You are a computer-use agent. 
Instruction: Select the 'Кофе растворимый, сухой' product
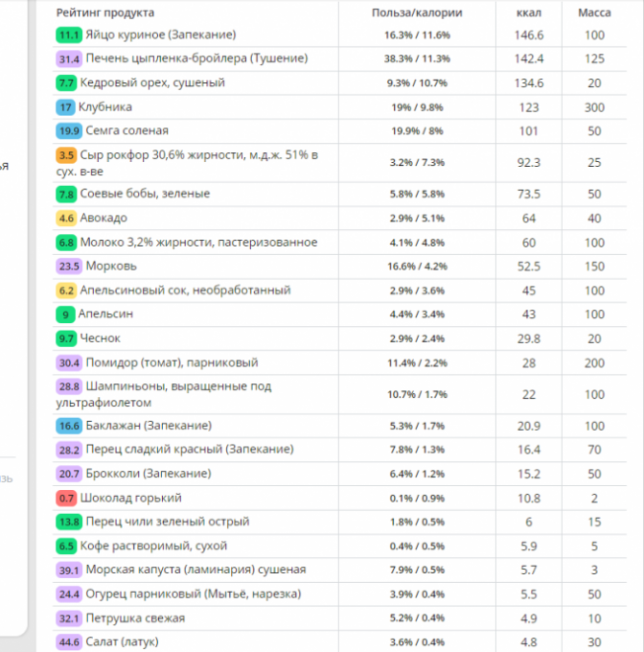click(153, 547)
